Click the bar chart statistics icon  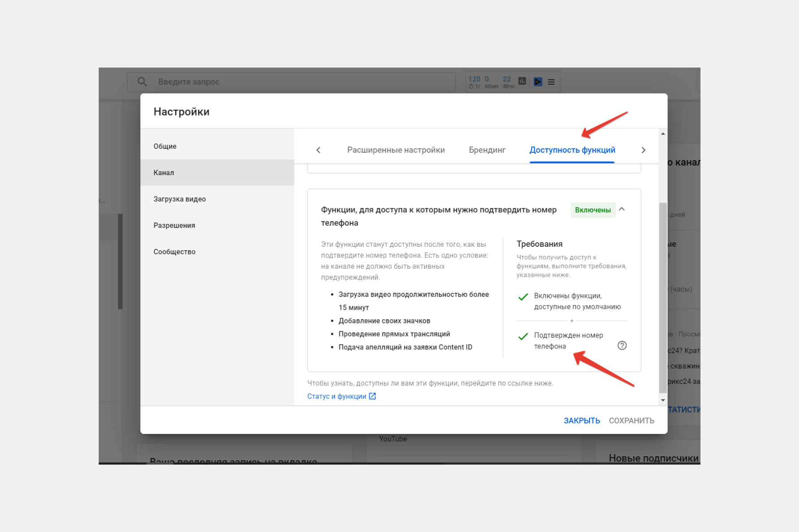[522, 81]
